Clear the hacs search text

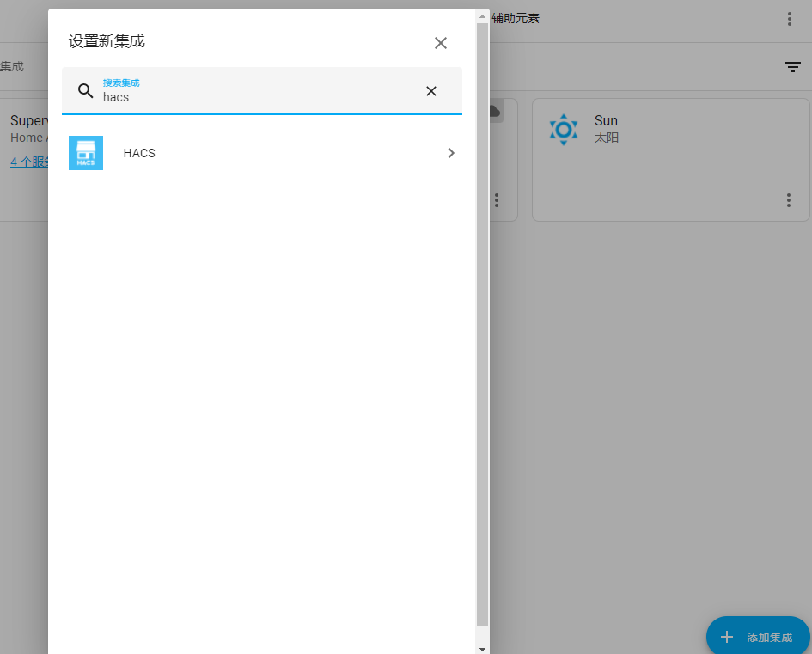click(430, 91)
